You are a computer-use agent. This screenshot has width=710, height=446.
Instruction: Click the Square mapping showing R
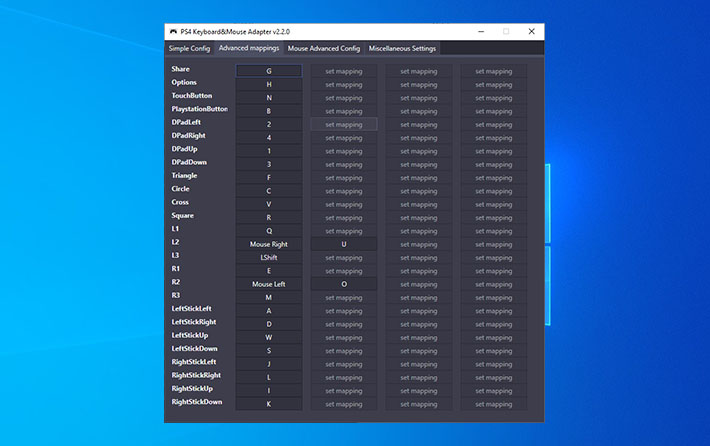click(x=269, y=218)
